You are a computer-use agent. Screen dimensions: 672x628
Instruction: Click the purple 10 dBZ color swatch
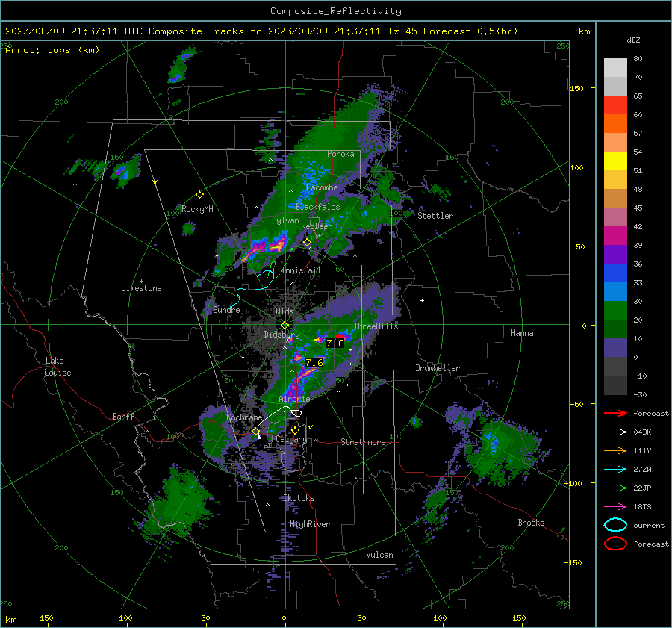point(615,347)
